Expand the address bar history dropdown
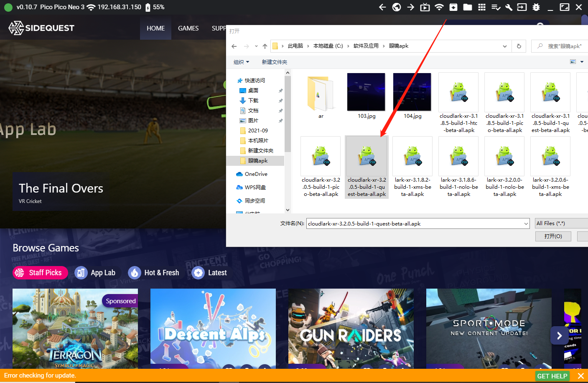 pyautogui.click(x=505, y=46)
